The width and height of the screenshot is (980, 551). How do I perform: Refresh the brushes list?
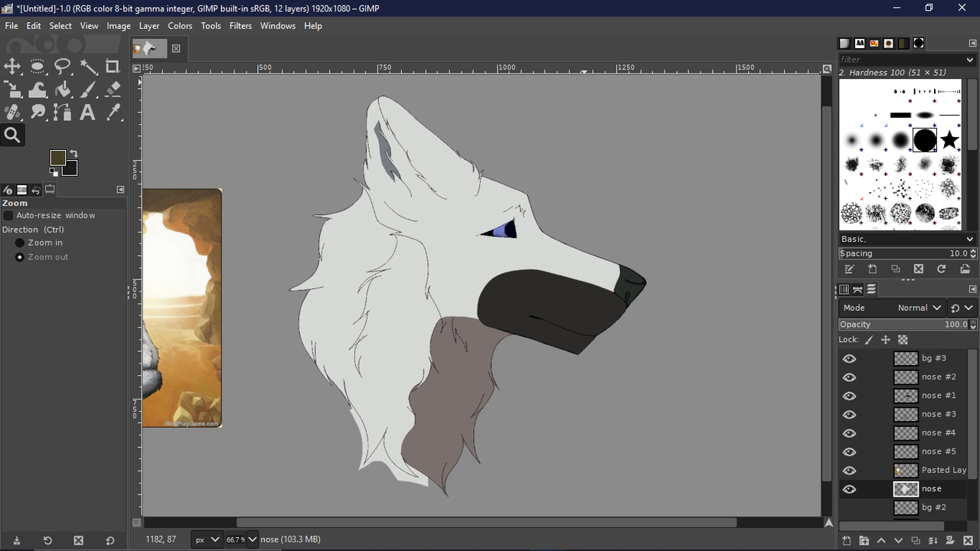(x=941, y=269)
